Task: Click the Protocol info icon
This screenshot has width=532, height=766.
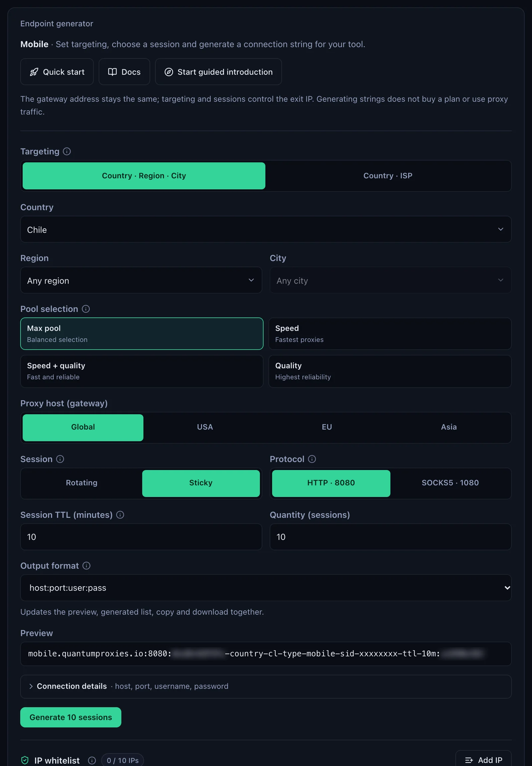Action: 312,459
